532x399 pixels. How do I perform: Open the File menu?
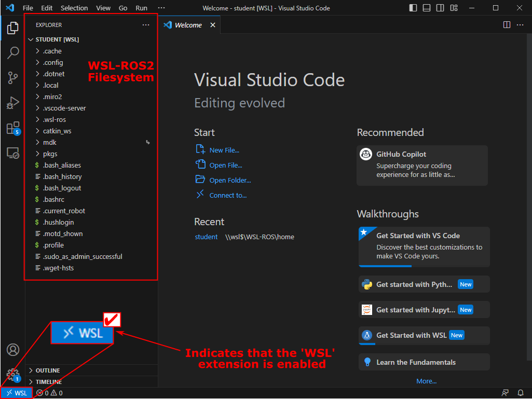click(28, 8)
